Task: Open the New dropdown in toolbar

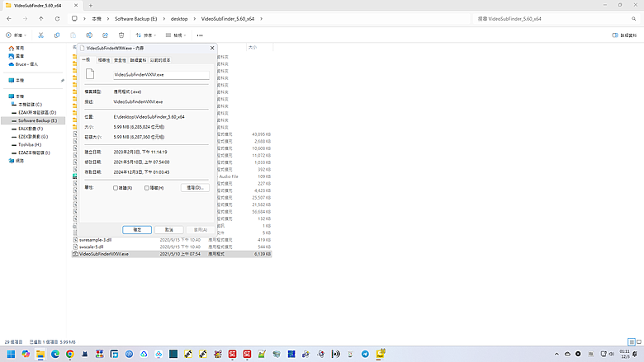Action: point(16,35)
